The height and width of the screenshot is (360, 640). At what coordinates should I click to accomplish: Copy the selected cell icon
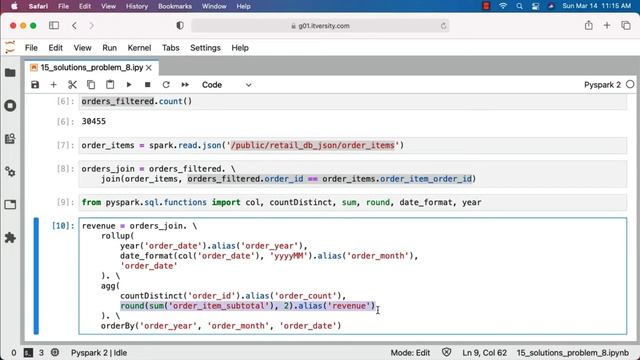[91, 84]
